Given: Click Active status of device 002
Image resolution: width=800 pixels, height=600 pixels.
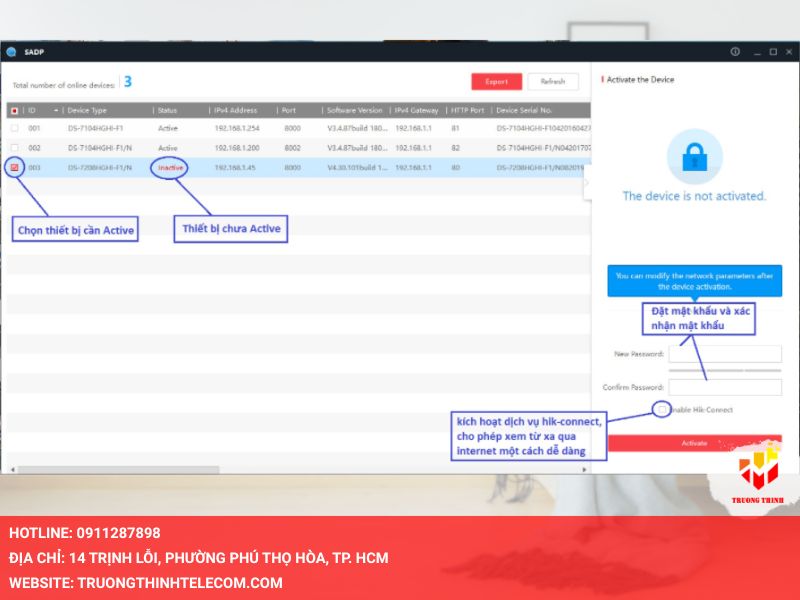Looking at the screenshot, I should [x=168, y=148].
